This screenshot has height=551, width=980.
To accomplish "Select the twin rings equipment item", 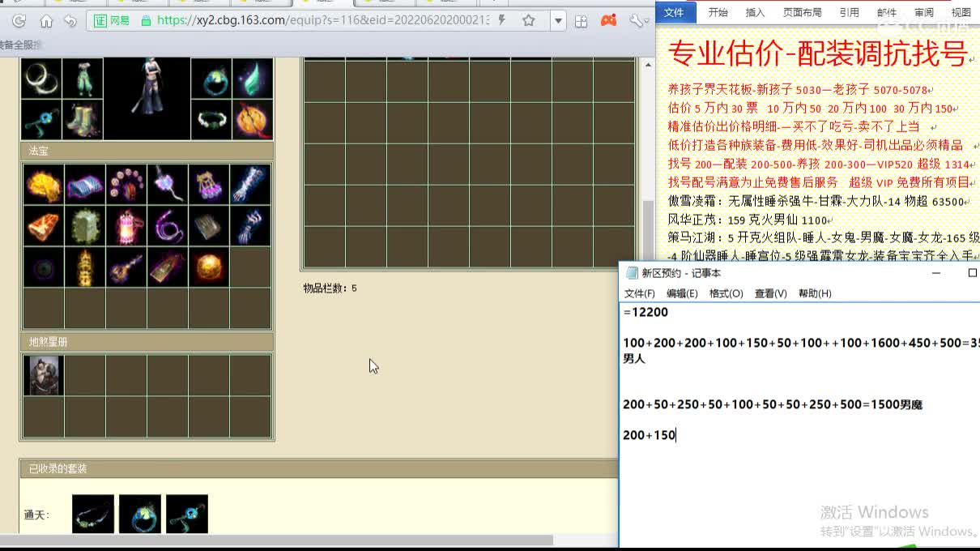I will (x=40, y=79).
